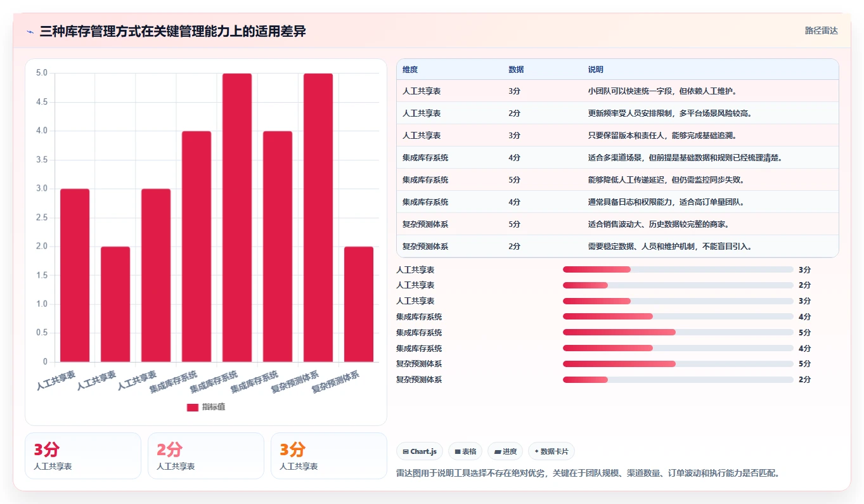This screenshot has width=864, height=504.
Task: Select the 进度 chip
Action: (x=505, y=451)
